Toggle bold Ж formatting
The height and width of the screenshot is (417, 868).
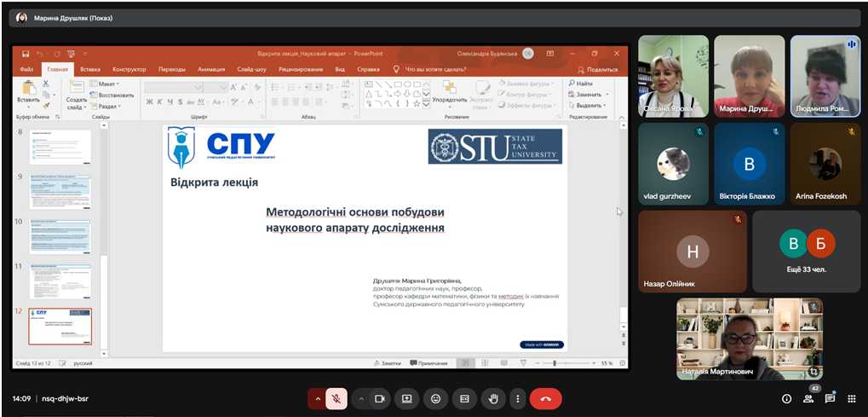(x=149, y=102)
